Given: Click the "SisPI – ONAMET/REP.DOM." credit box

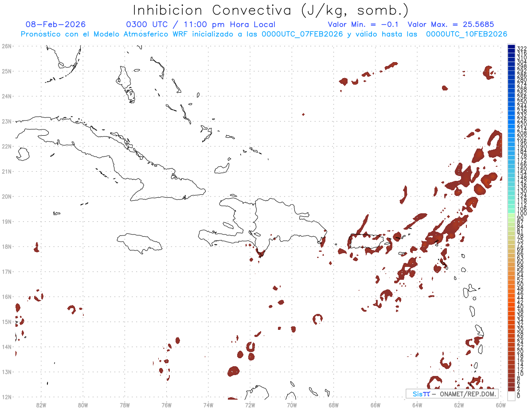Looking at the screenshot, I should pos(452,394).
